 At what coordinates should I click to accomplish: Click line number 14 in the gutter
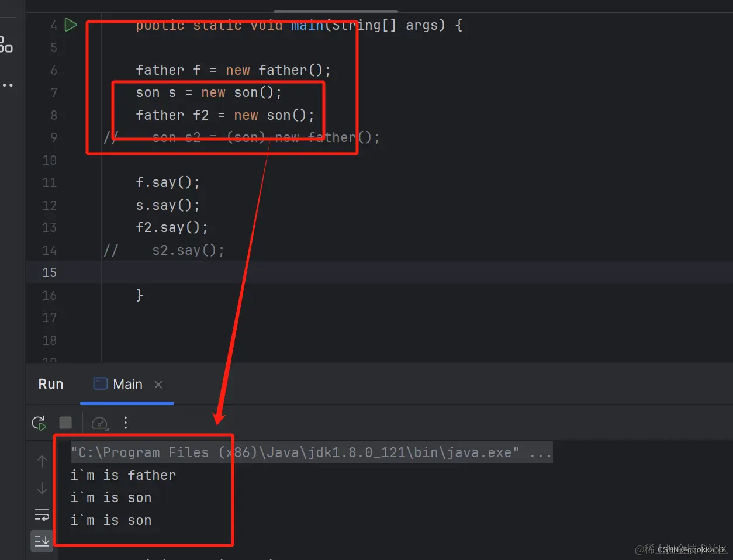(50, 250)
